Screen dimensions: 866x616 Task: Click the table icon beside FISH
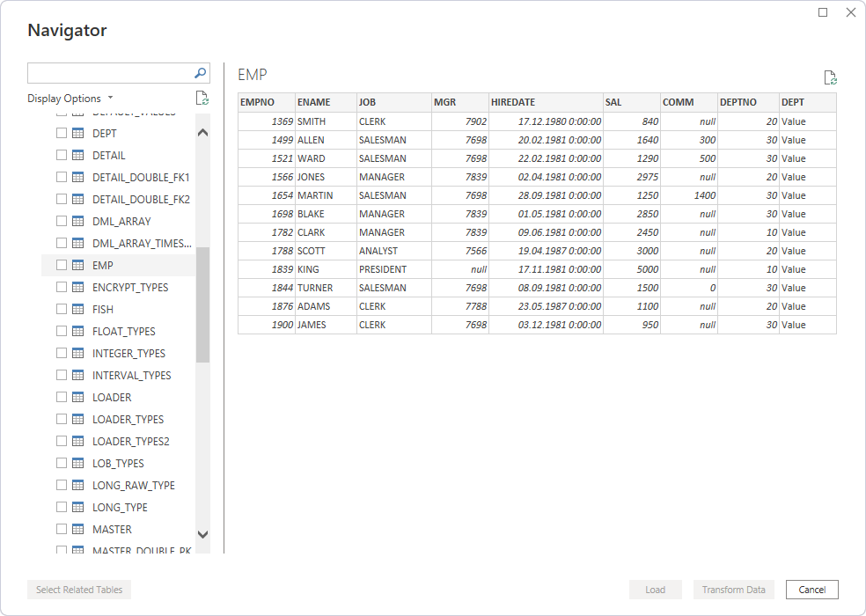pyautogui.click(x=77, y=309)
